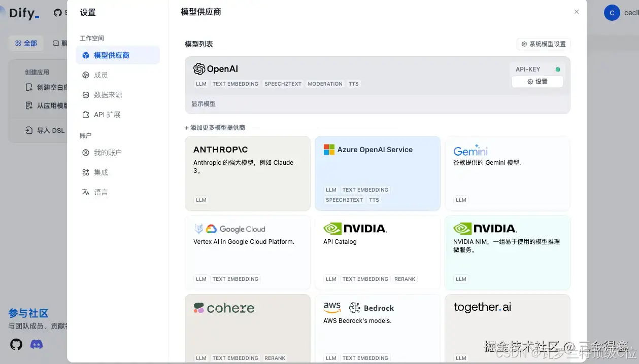Click the Gemini logo

pyautogui.click(x=470, y=151)
